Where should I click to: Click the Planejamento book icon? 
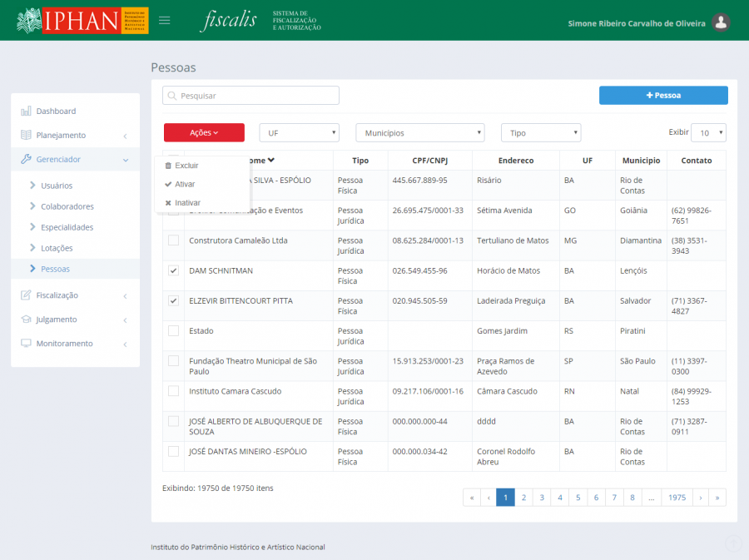[x=26, y=135]
